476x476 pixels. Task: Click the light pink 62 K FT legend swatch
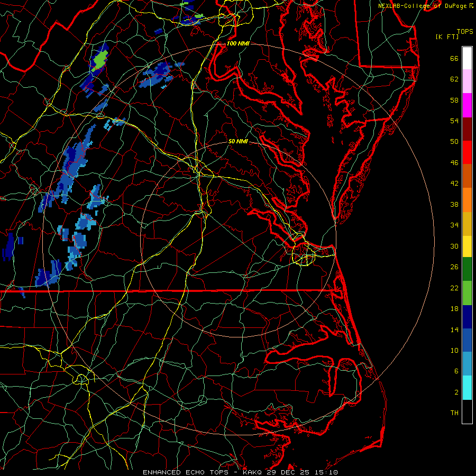click(467, 81)
